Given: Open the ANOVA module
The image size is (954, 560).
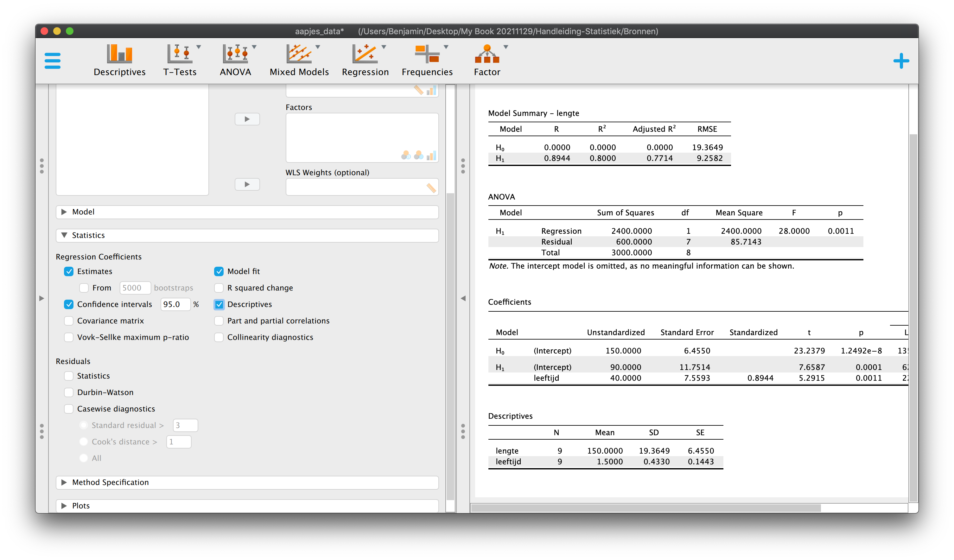Looking at the screenshot, I should 235,60.
